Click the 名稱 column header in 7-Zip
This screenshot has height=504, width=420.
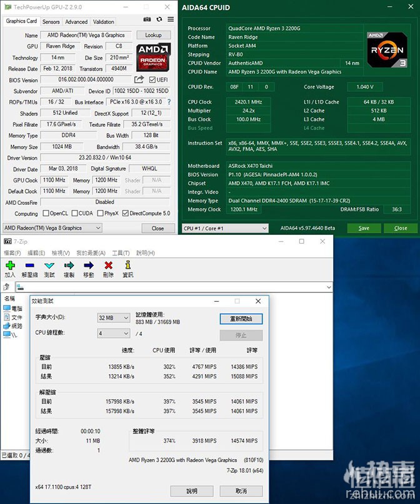[9, 299]
